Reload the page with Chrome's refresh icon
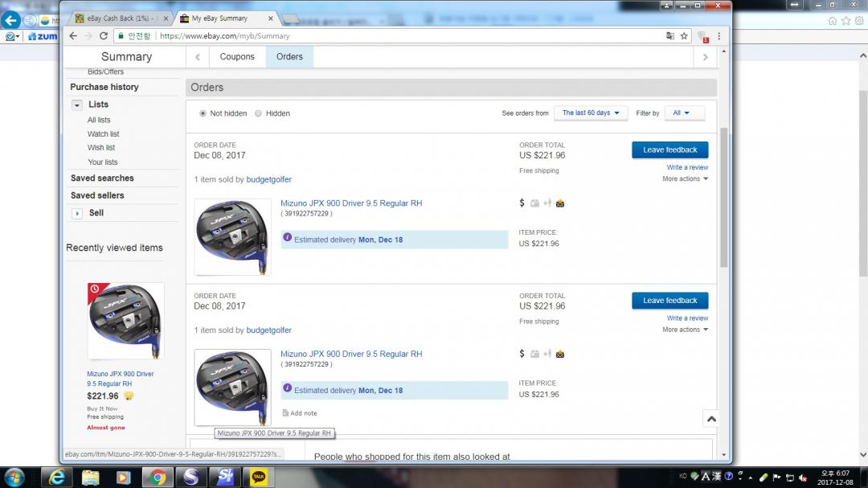868x488 pixels. tap(103, 36)
